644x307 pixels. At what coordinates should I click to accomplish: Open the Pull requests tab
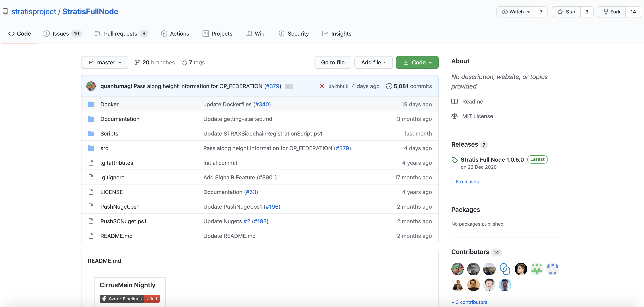pos(120,33)
